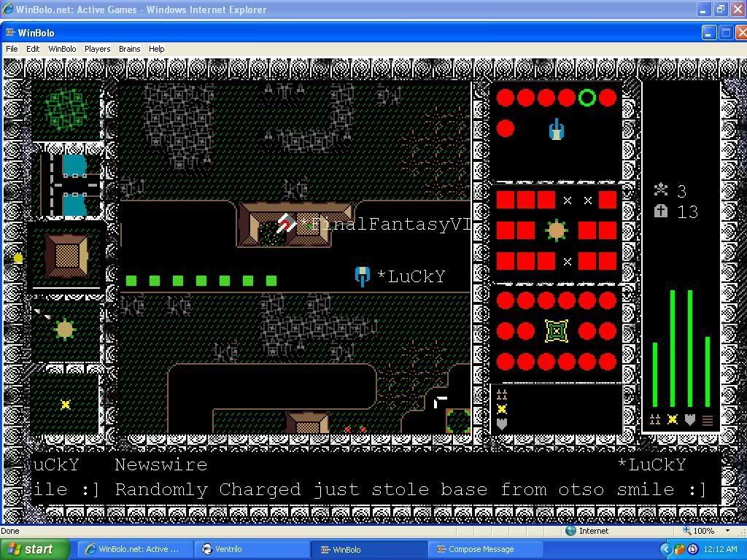
Task: Click the FinalFantasyVI tank on the map
Action: (x=287, y=223)
